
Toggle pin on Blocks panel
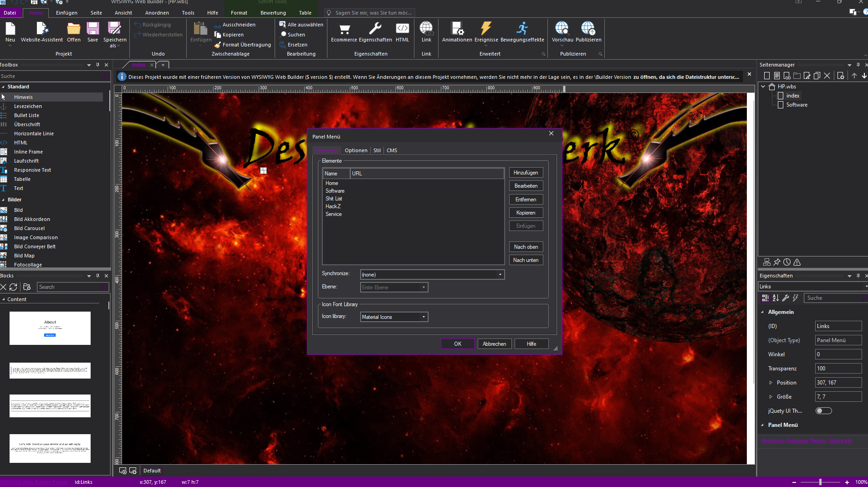97,276
